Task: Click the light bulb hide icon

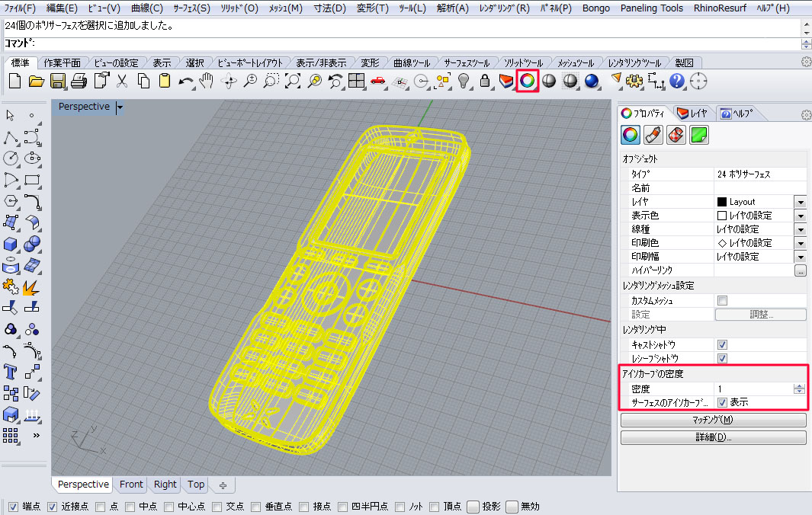Action: (x=464, y=82)
